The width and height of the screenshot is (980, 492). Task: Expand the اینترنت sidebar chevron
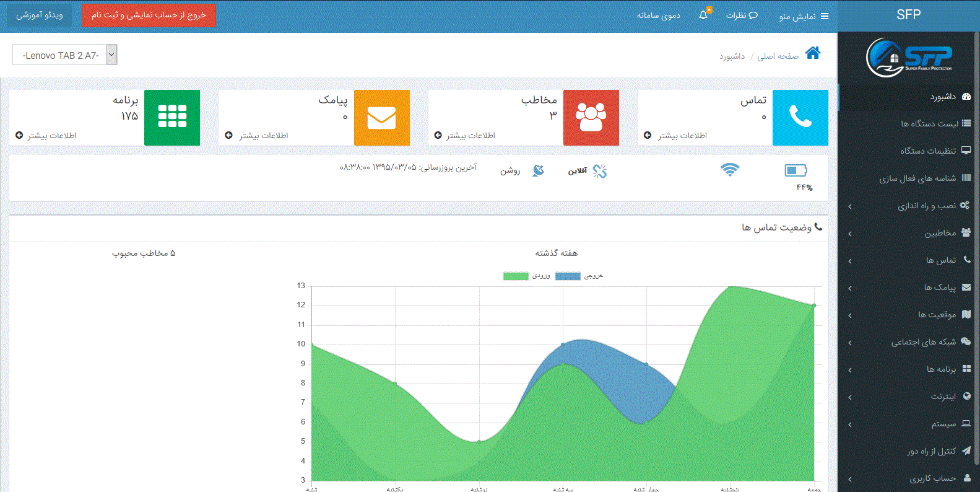[850, 397]
